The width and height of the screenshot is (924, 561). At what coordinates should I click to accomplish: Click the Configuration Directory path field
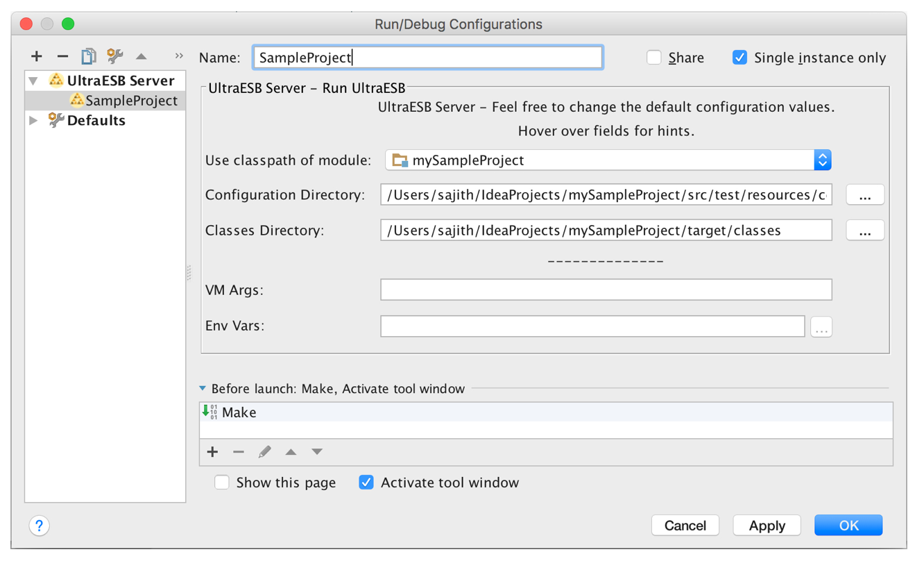(606, 195)
